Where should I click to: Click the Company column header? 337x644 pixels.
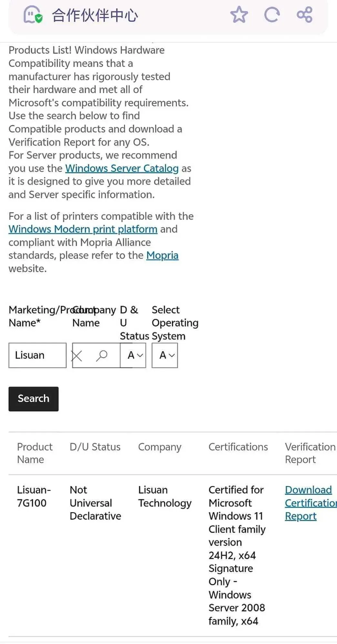160,447
